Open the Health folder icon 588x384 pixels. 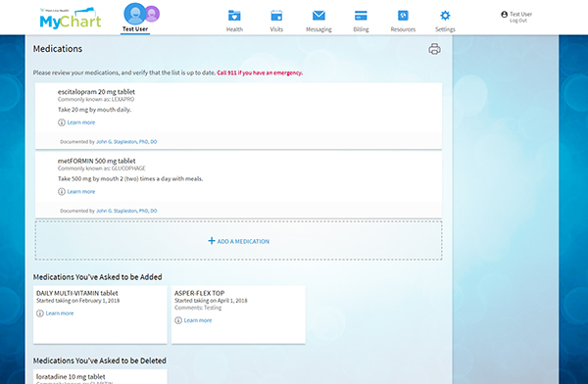(x=234, y=16)
